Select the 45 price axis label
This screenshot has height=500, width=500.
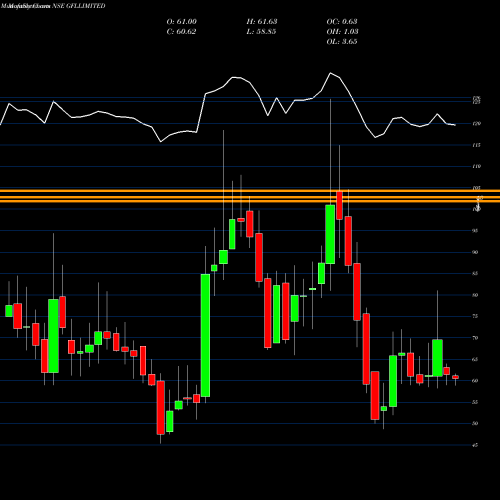coord(475,445)
